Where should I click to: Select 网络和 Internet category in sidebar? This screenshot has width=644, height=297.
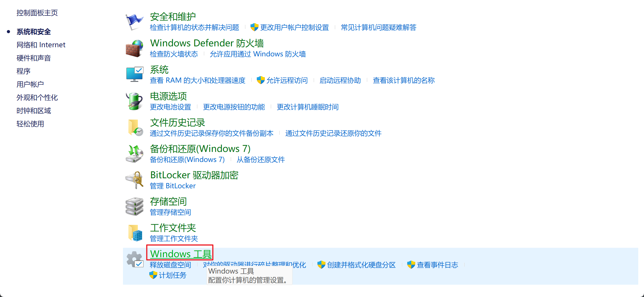pos(41,45)
